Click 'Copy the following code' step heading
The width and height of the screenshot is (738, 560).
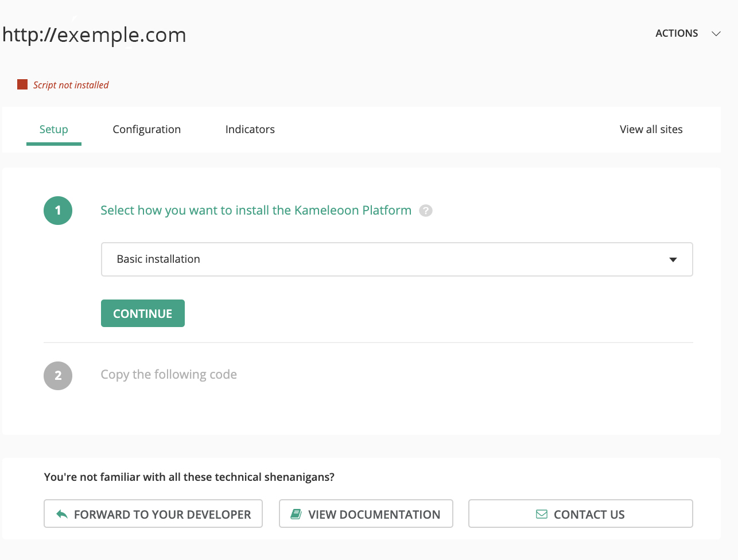pyautogui.click(x=169, y=375)
